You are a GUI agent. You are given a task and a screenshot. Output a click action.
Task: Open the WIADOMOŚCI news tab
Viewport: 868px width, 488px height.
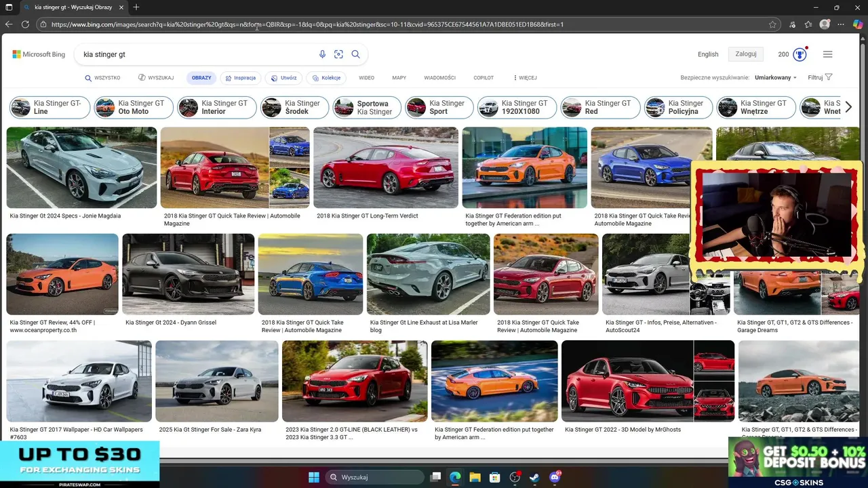439,78
